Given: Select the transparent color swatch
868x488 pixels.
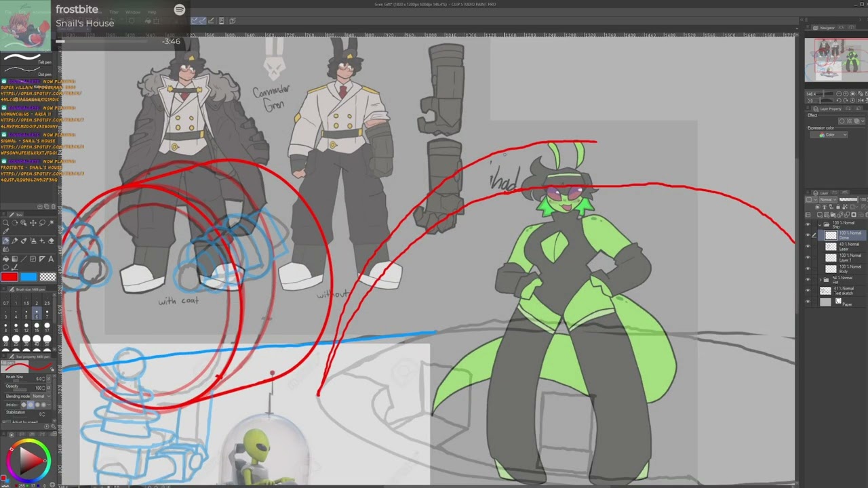Looking at the screenshot, I should coord(47,277).
